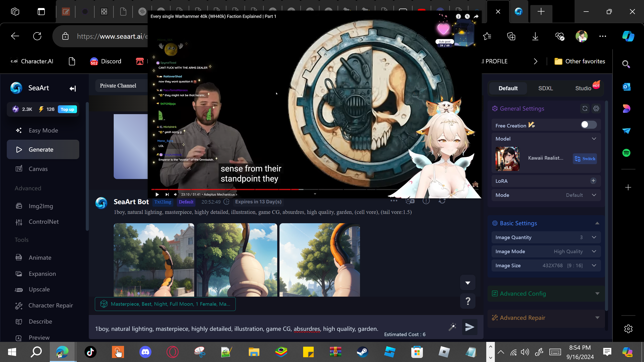Send the prompt with the arrow button

(469, 327)
